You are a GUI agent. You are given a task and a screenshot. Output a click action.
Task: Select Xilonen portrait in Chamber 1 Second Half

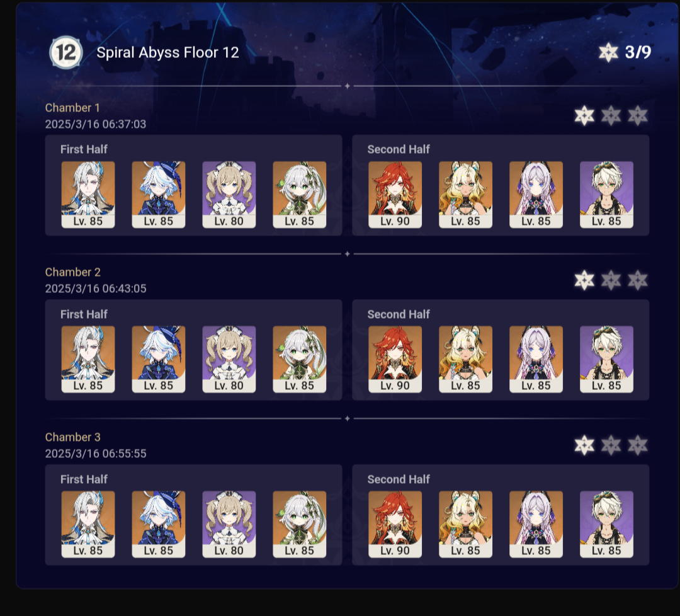coord(465,195)
